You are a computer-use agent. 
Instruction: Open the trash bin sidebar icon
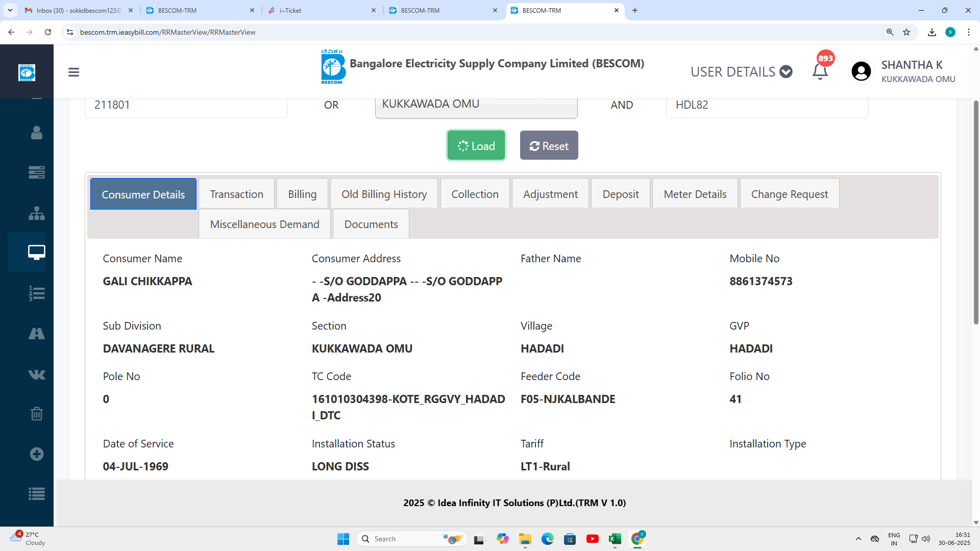36,413
